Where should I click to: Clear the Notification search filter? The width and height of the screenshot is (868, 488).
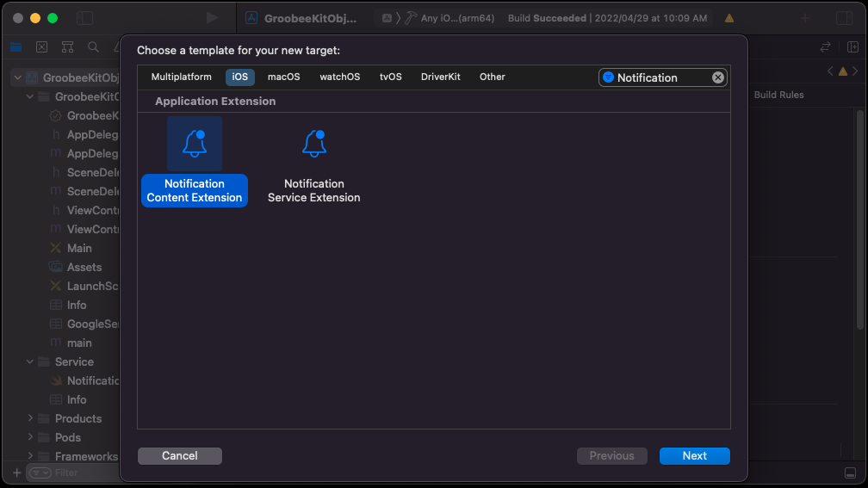[717, 77]
